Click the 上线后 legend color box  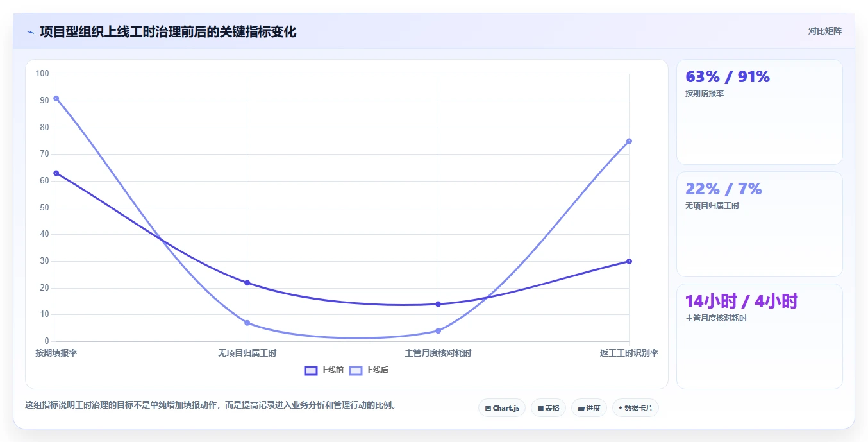point(356,370)
